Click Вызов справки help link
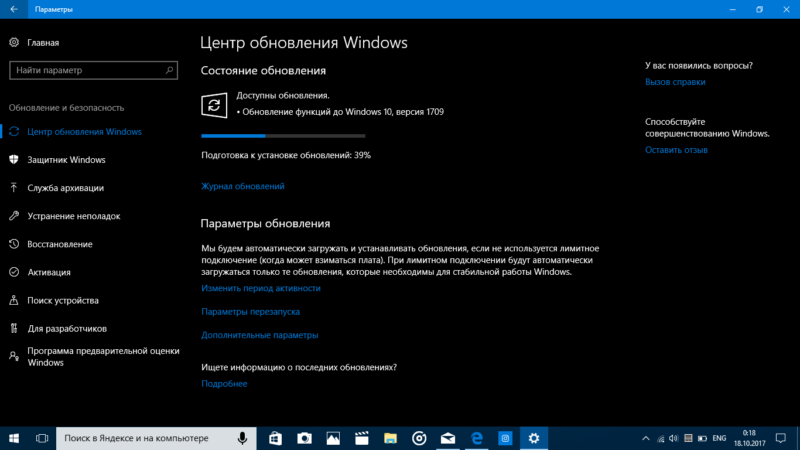Screen dimensions: 800x450 [675, 82]
